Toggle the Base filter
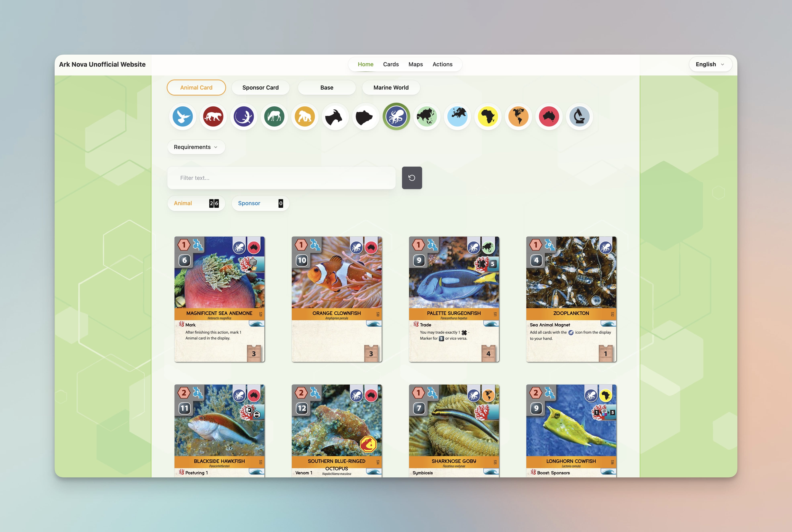Viewport: 792px width, 532px height. coord(327,88)
